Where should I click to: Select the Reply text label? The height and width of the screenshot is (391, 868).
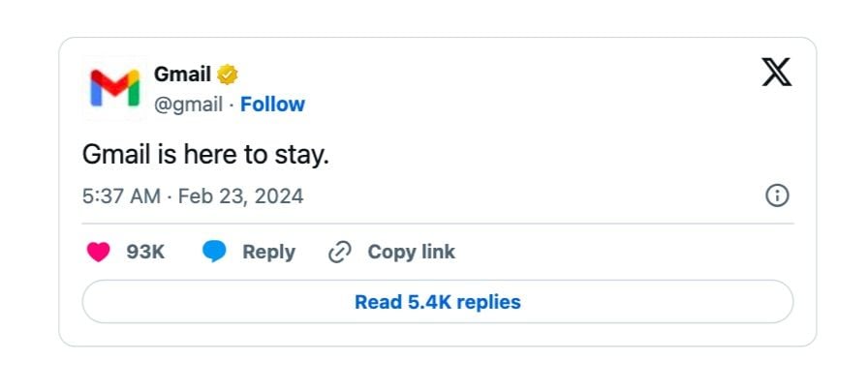269,253
